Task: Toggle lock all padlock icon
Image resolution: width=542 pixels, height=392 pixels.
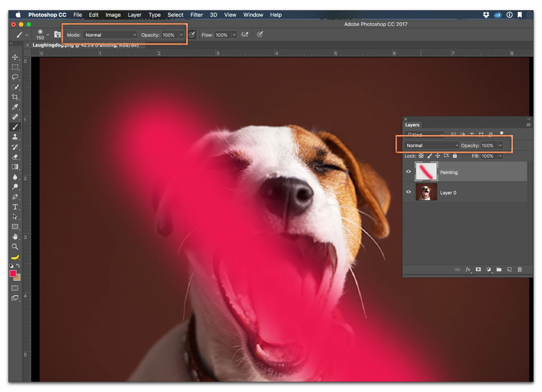Action: [x=455, y=156]
